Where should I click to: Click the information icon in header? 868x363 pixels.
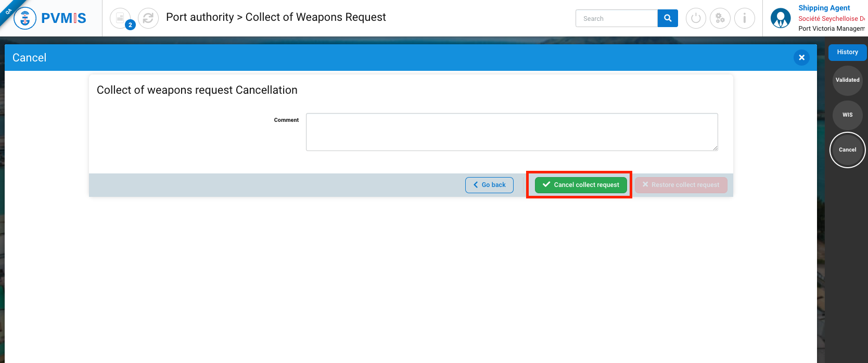coord(745,18)
